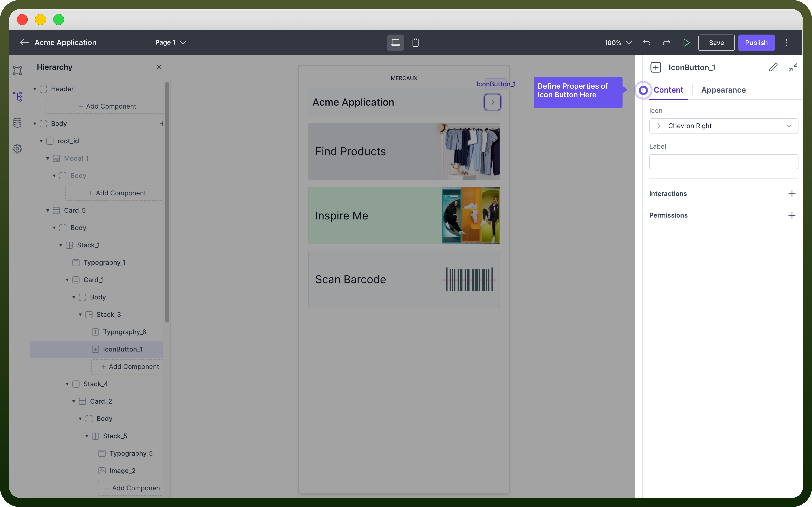
Task: Collapse the Card_2 node
Action: [x=74, y=401]
